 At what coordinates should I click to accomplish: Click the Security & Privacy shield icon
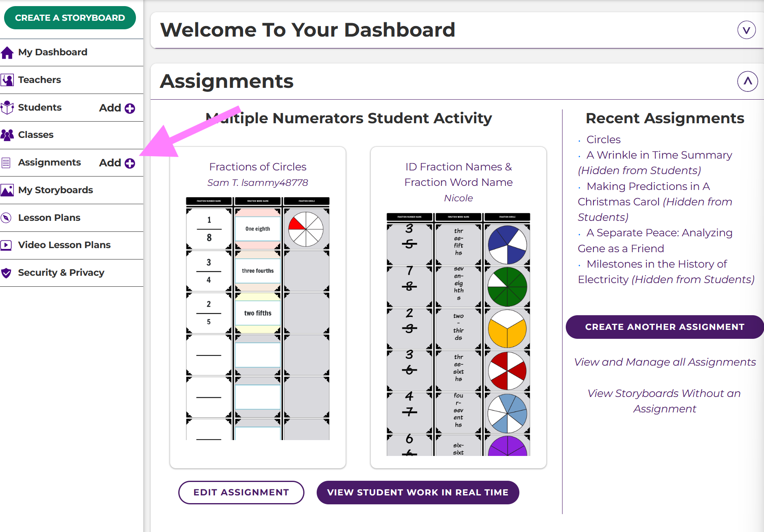pyautogui.click(x=6, y=273)
